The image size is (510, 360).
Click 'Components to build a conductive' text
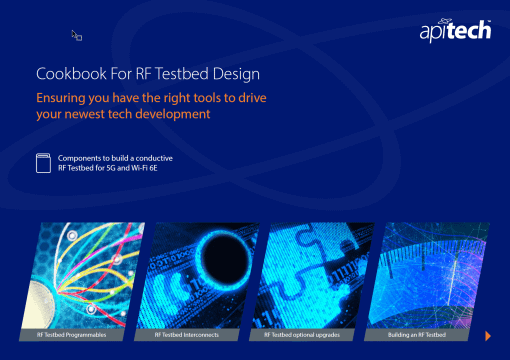[x=115, y=158]
